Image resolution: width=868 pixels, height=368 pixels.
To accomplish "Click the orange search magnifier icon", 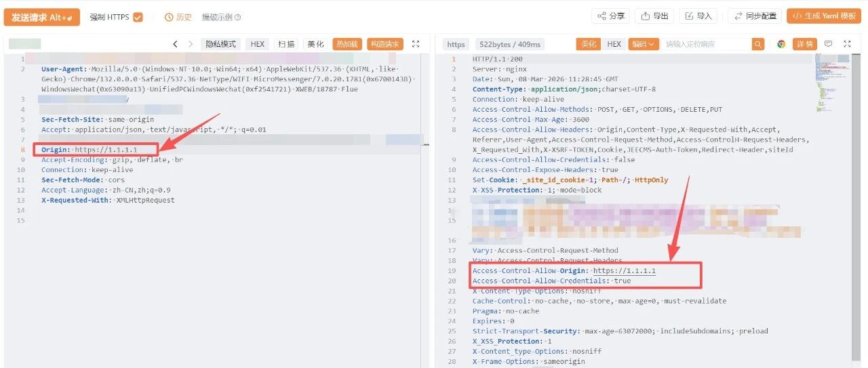I will pos(758,44).
